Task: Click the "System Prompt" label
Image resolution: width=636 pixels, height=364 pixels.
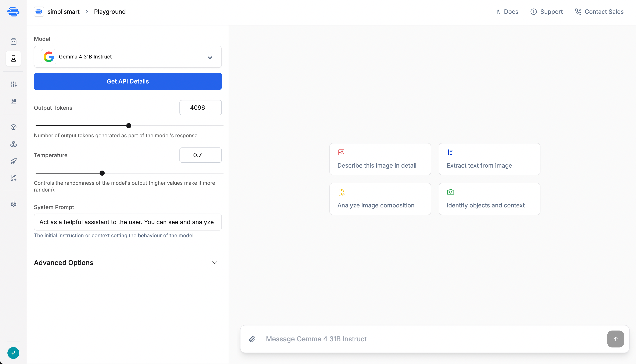Action: (54, 207)
